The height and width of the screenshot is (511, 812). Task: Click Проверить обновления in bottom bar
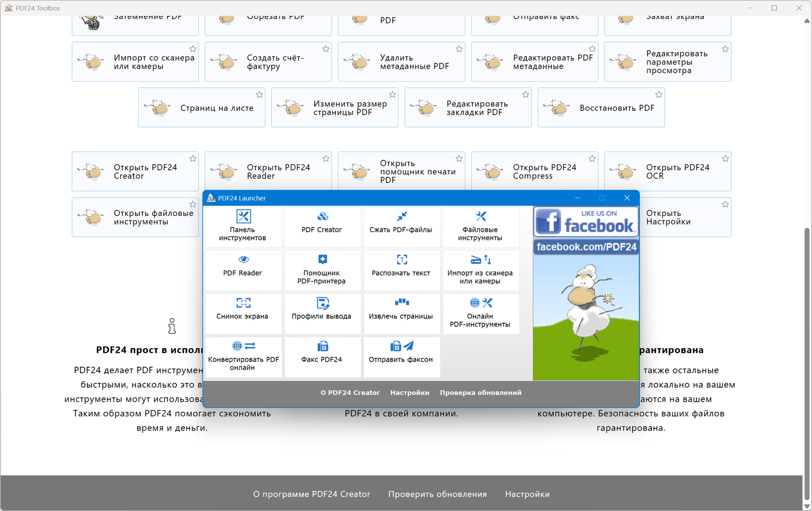(x=437, y=494)
